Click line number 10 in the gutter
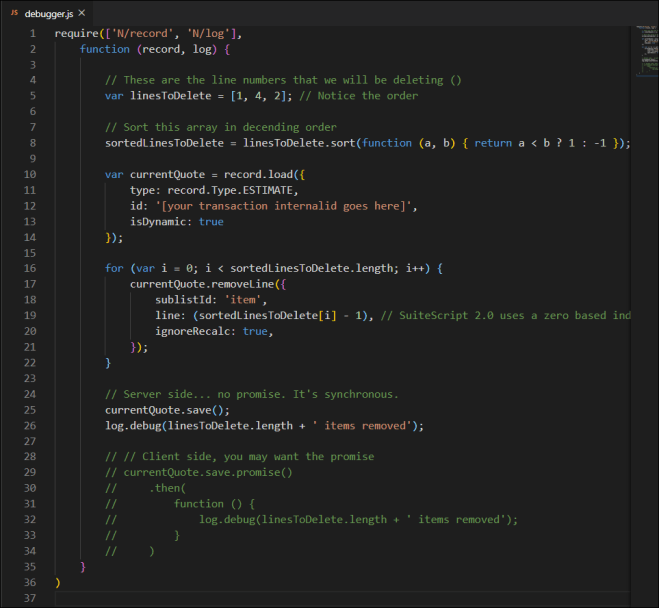 pyautogui.click(x=30, y=174)
